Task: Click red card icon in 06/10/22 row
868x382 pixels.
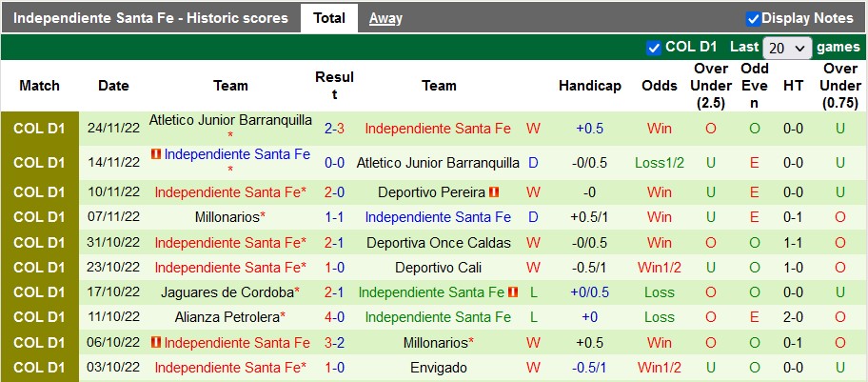Action: point(156,343)
